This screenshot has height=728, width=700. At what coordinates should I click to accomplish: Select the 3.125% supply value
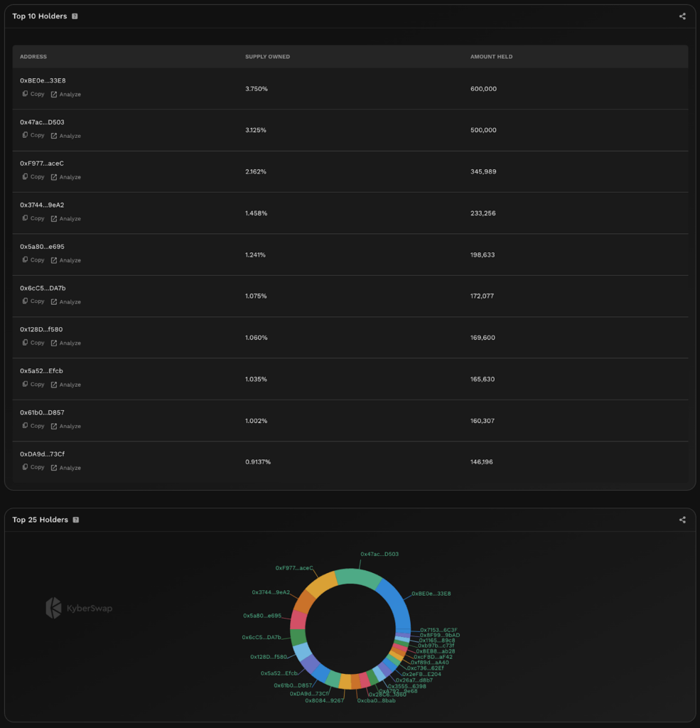[x=256, y=130]
